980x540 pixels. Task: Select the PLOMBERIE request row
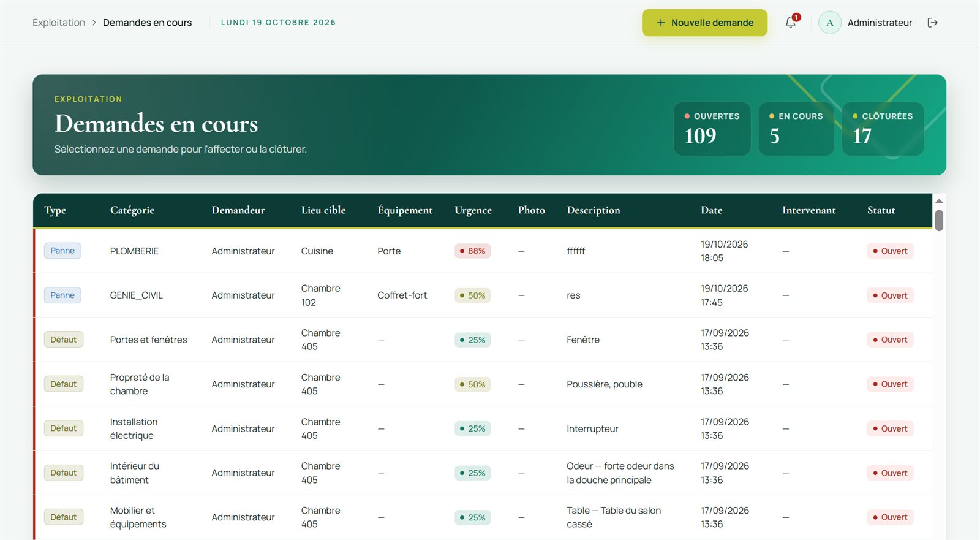pyautogui.click(x=483, y=251)
